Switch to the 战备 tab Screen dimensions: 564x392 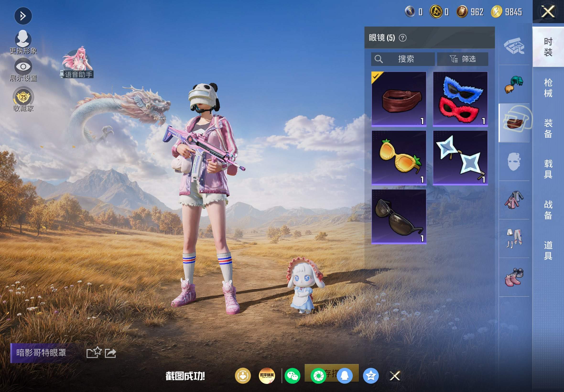(548, 210)
